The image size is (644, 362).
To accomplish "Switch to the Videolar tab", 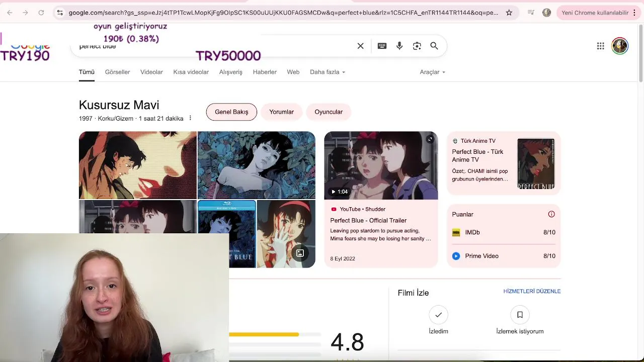I will click(151, 72).
